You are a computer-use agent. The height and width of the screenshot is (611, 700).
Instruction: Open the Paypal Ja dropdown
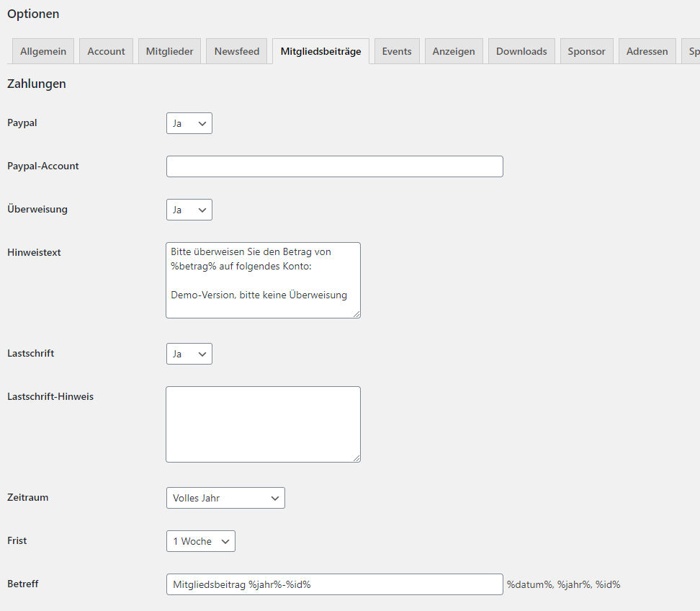pos(189,123)
